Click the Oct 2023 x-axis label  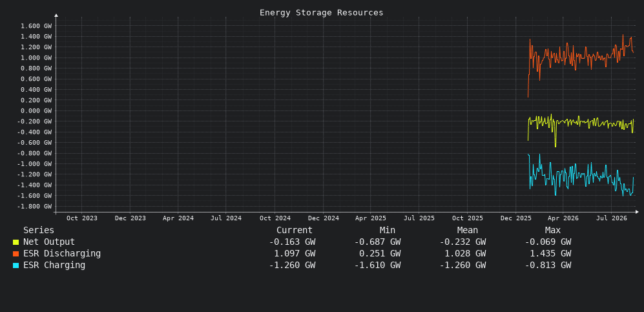[82, 218]
